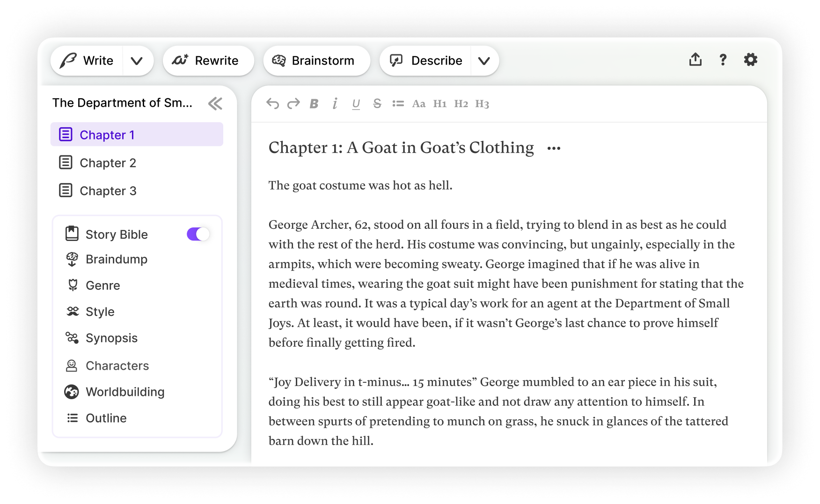The image size is (820, 504).
Task: Click the undo arrow in editor toolbar
Action: pyautogui.click(x=272, y=104)
